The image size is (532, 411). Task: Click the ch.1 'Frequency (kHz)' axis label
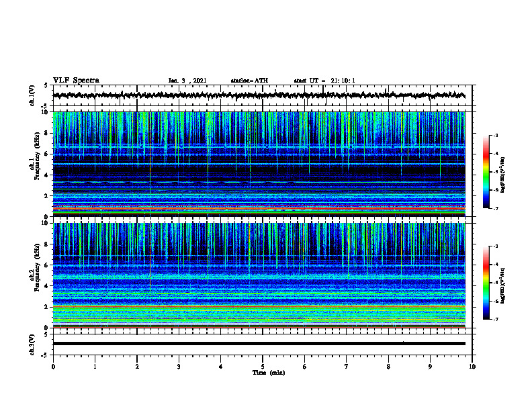(x=37, y=156)
